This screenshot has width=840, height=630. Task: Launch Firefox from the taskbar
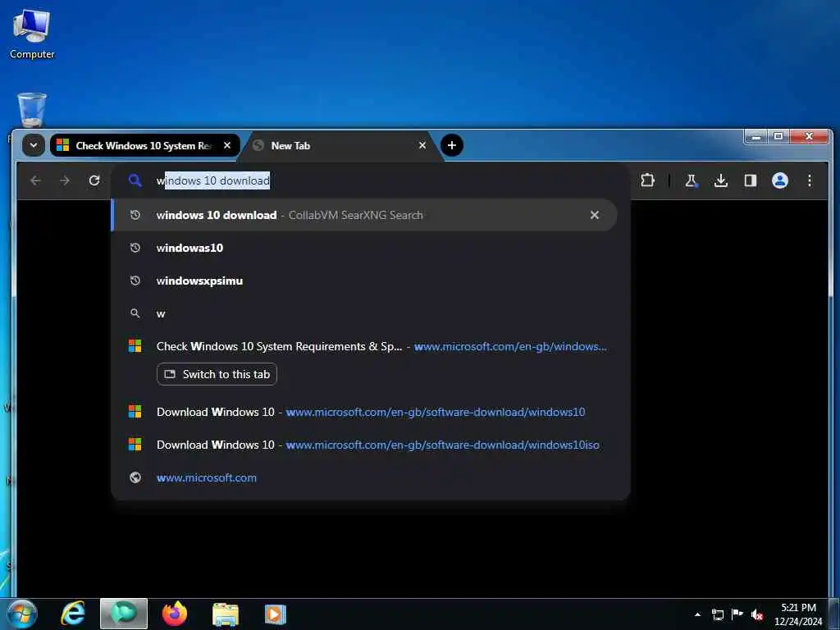[x=175, y=614]
